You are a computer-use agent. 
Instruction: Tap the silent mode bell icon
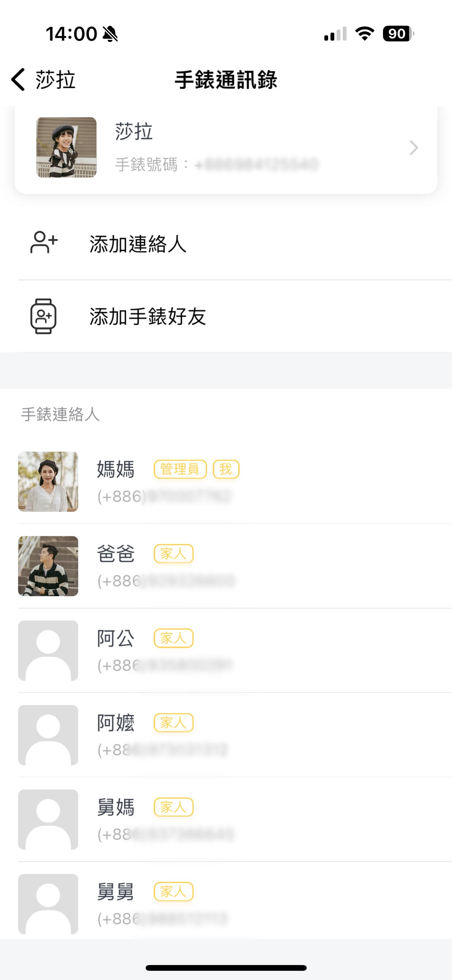coord(110,34)
